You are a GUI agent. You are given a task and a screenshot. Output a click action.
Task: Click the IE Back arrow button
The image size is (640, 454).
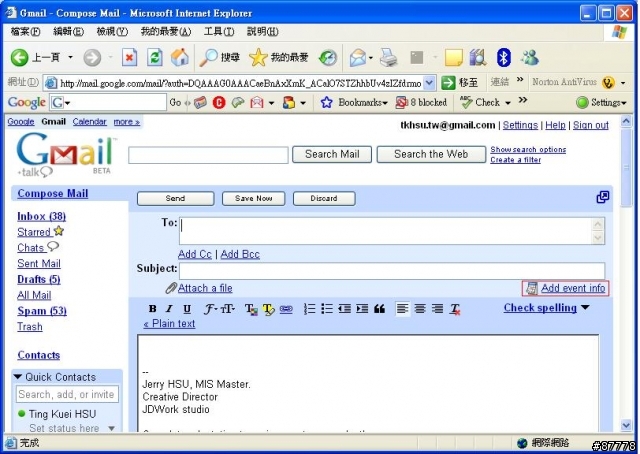19,58
